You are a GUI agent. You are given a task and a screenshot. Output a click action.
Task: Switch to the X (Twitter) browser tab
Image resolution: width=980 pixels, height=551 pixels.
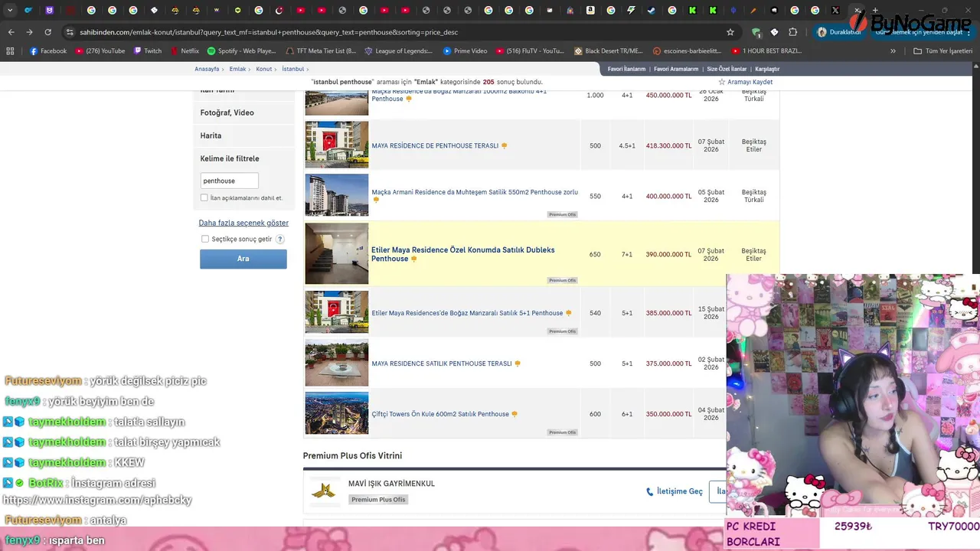[x=835, y=11]
